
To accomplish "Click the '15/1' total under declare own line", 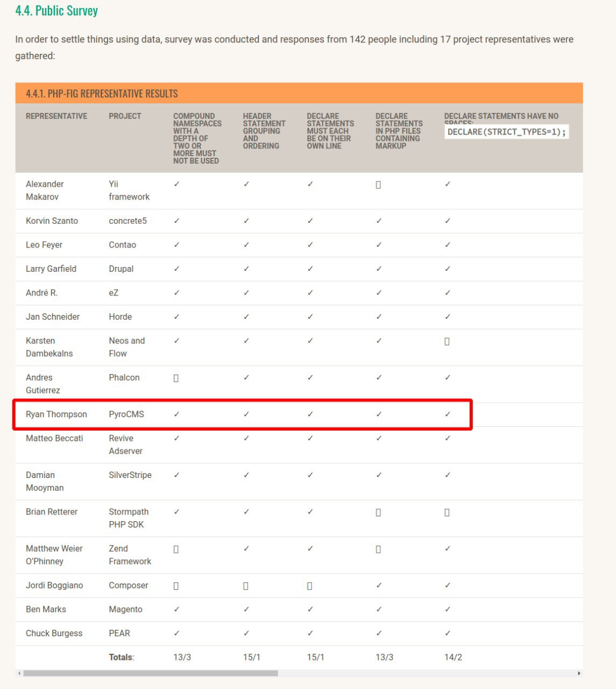I will 315,657.
